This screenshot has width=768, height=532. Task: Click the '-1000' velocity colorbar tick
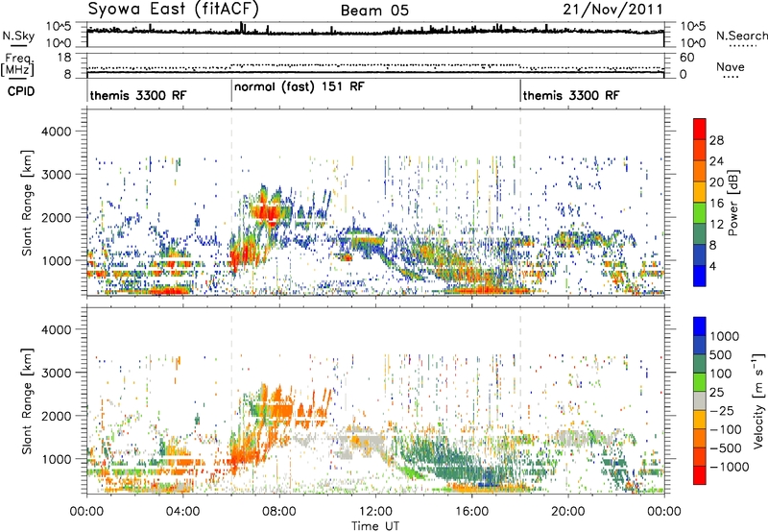729,467
